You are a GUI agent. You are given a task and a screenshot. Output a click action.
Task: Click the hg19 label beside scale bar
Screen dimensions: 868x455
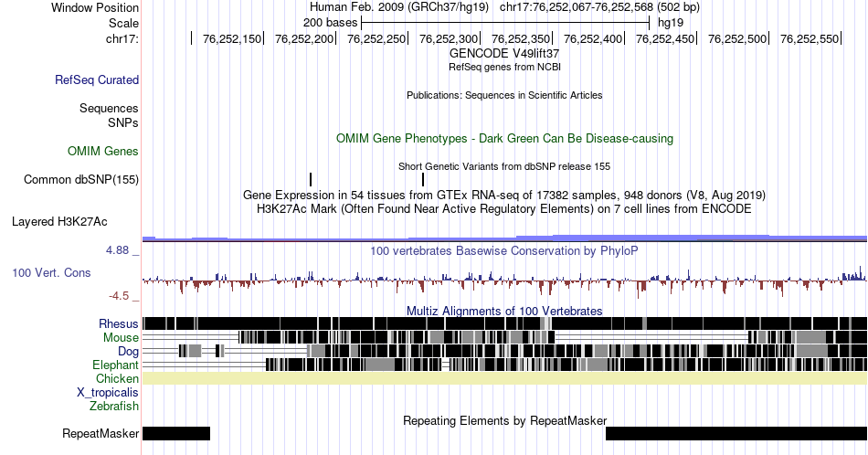[x=671, y=23]
